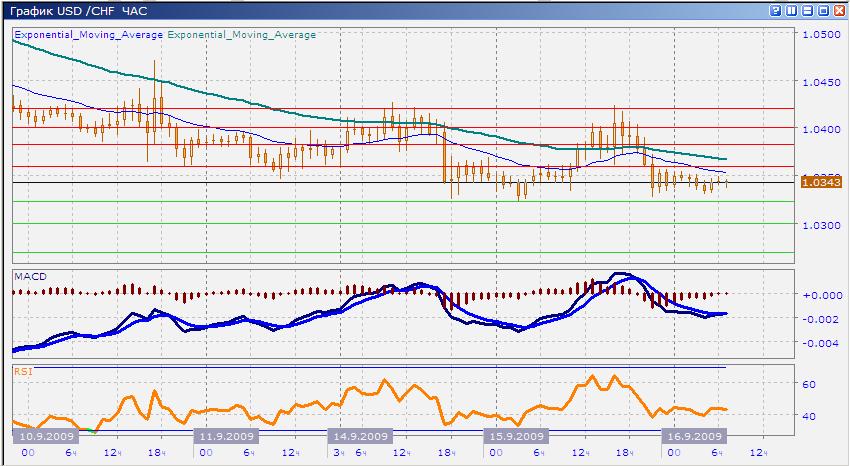Maximize the USD/CHF chart window

[822, 10]
